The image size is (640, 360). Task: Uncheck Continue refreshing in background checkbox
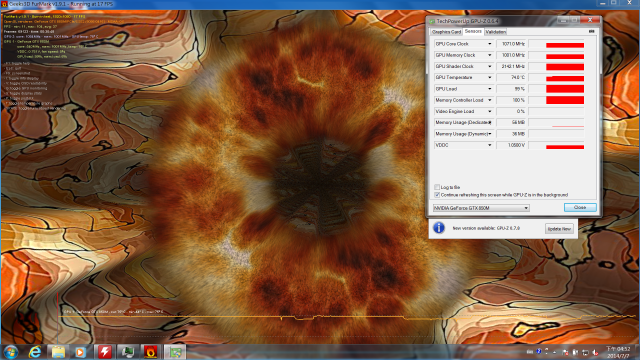tap(437, 195)
